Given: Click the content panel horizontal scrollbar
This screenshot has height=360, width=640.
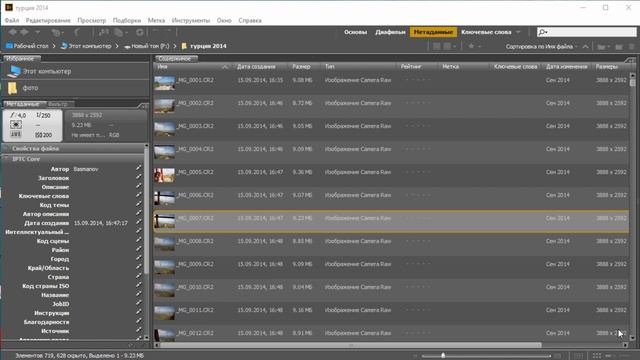Looking at the screenshot, I should tap(351, 345).
